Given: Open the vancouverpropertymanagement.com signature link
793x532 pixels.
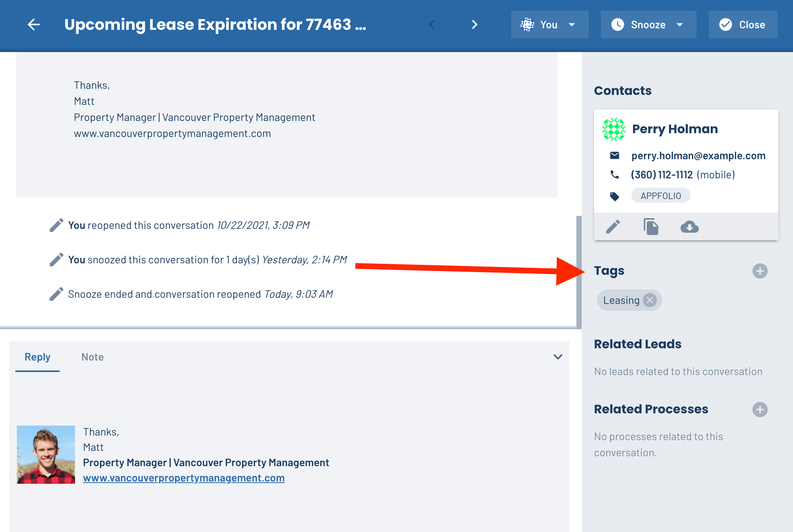Looking at the screenshot, I should coord(184,478).
